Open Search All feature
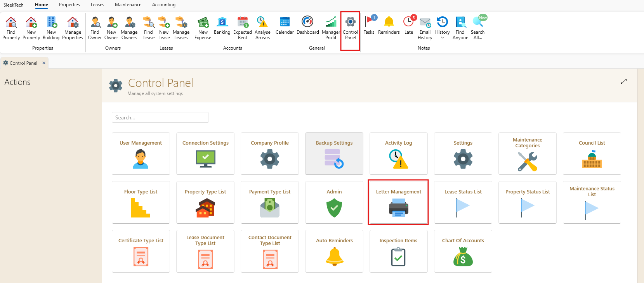The image size is (644, 283). (x=477, y=28)
